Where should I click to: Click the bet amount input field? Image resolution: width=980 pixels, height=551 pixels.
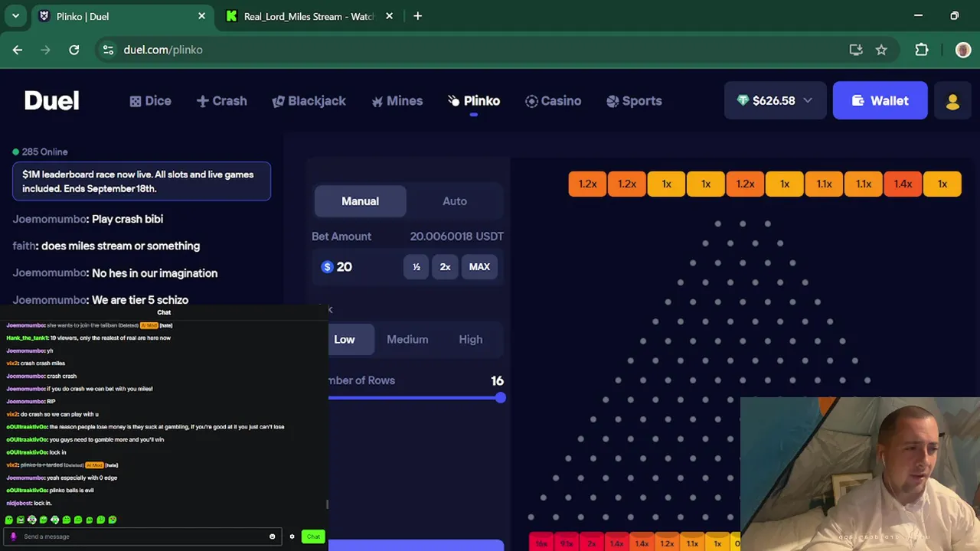(x=360, y=267)
